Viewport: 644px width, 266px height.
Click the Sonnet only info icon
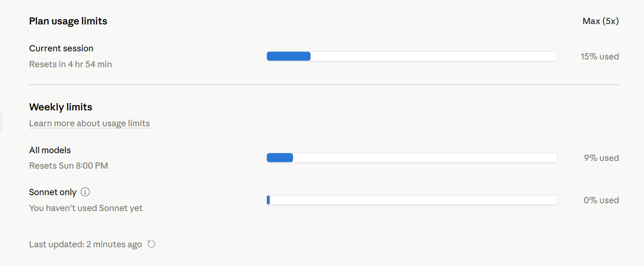85,192
